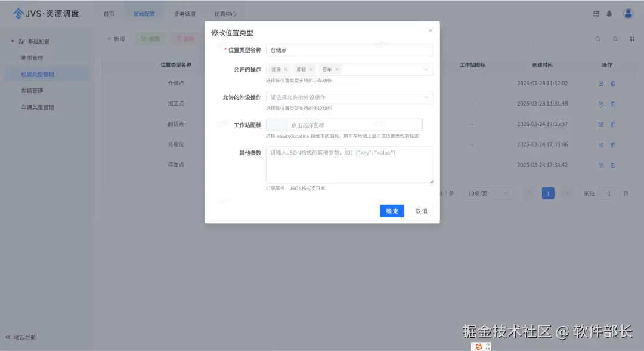Delete the 卸货点 location type
Screen dimensions: 644x351
click(613, 124)
